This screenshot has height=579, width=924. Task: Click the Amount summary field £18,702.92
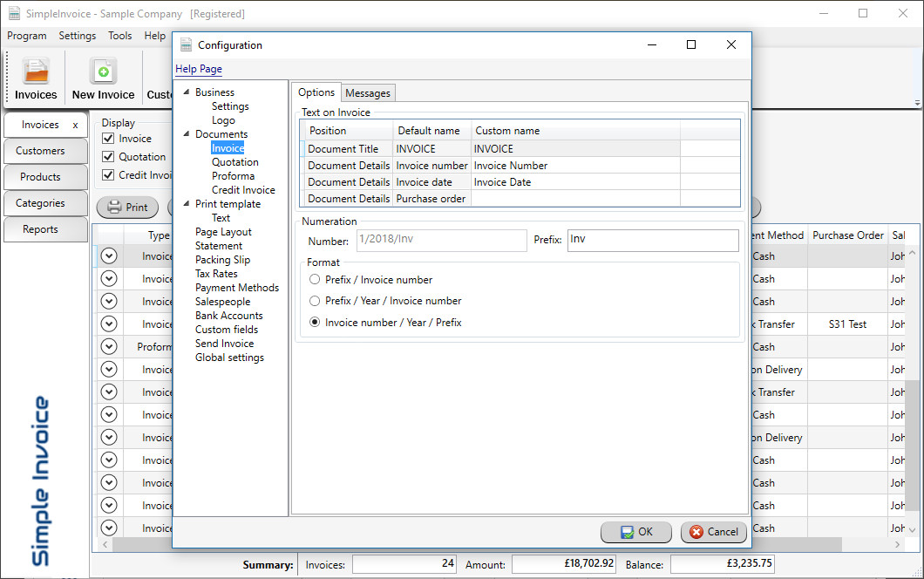click(563, 564)
